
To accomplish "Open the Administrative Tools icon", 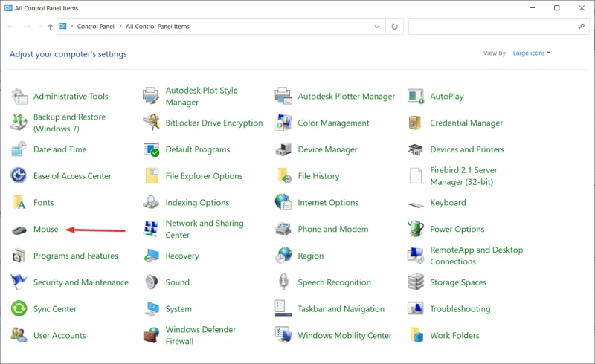I will pyautogui.click(x=19, y=97).
